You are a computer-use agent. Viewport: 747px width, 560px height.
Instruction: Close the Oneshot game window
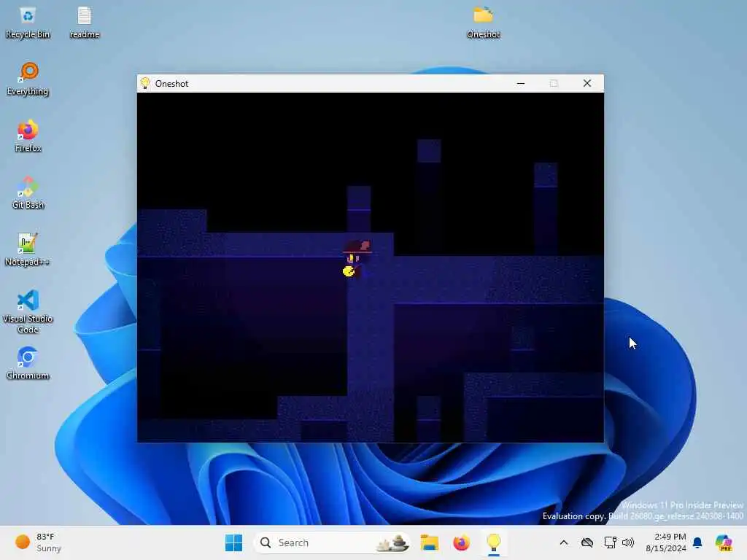pyautogui.click(x=587, y=83)
